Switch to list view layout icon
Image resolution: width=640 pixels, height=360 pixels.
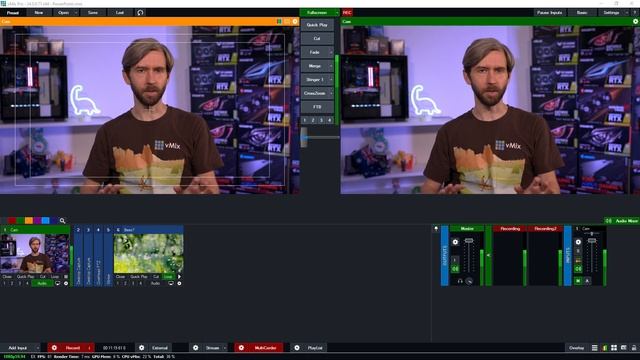pyautogui.click(x=595, y=348)
